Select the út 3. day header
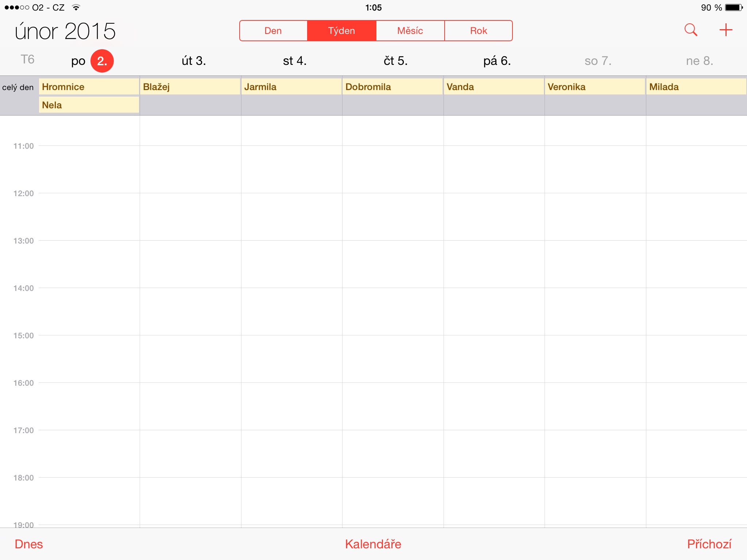The image size is (747, 560). (x=194, y=61)
